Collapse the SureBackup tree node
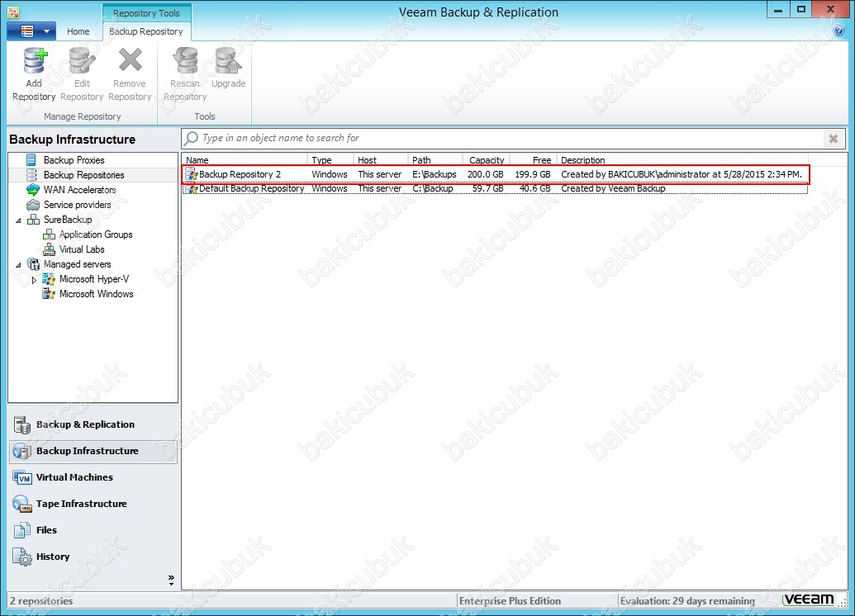The height and width of the screenshot is (616, 855). click(x=18, y=220)
